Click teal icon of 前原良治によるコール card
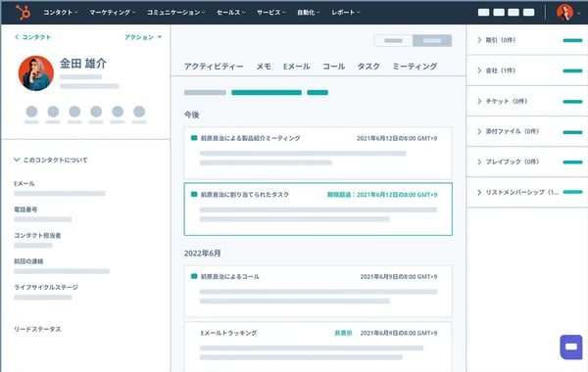 pyautogui.click(x=194, y=276)
